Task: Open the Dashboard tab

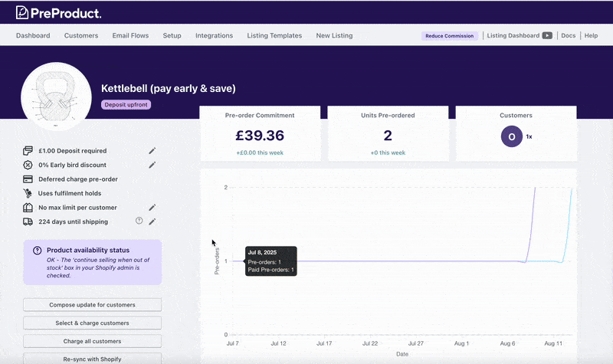Action: pyautogui.click(x=33, y=35)
